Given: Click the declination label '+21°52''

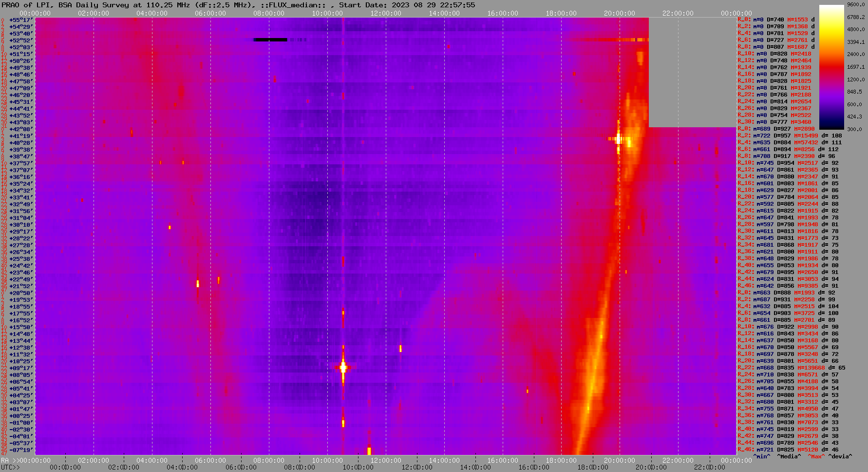Looking at the screenshot, I should (x=21, y=286).
